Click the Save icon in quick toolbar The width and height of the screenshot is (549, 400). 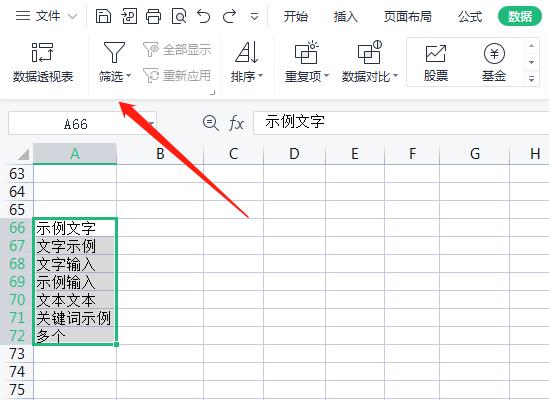pyautogui.click(x=103, y=16)
